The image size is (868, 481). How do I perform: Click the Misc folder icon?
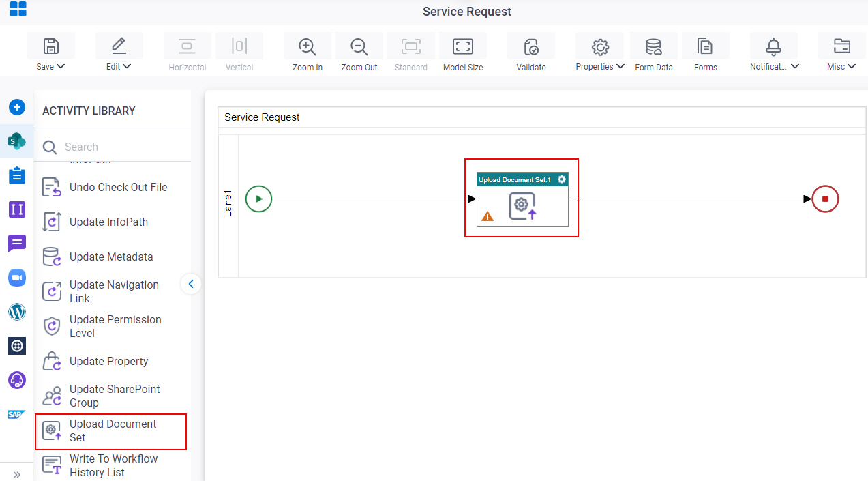click(842, 46)
